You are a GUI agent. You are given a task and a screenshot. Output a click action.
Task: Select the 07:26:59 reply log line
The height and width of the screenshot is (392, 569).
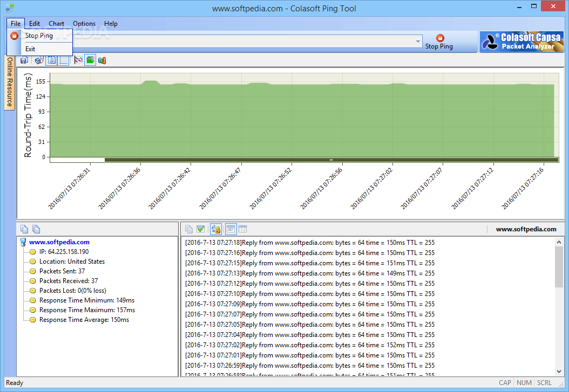[x=310, y=366]
